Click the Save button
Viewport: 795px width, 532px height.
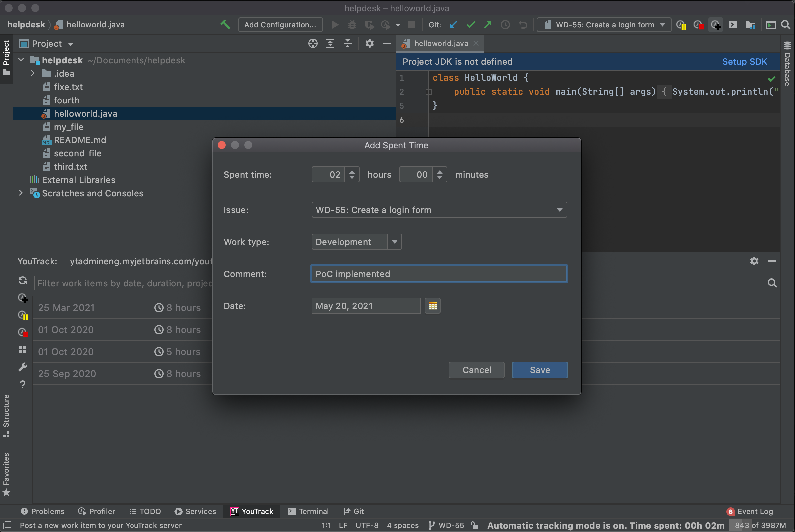[x=540, y=370]
